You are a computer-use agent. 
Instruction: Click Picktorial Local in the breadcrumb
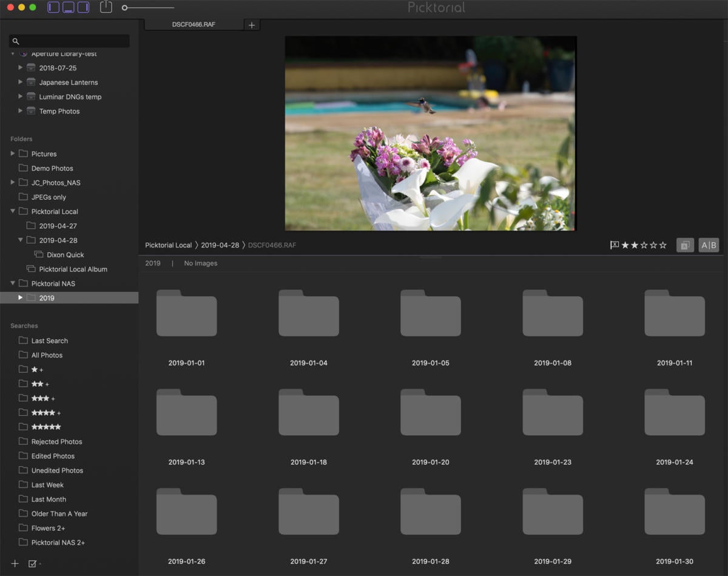click(168, 245)
